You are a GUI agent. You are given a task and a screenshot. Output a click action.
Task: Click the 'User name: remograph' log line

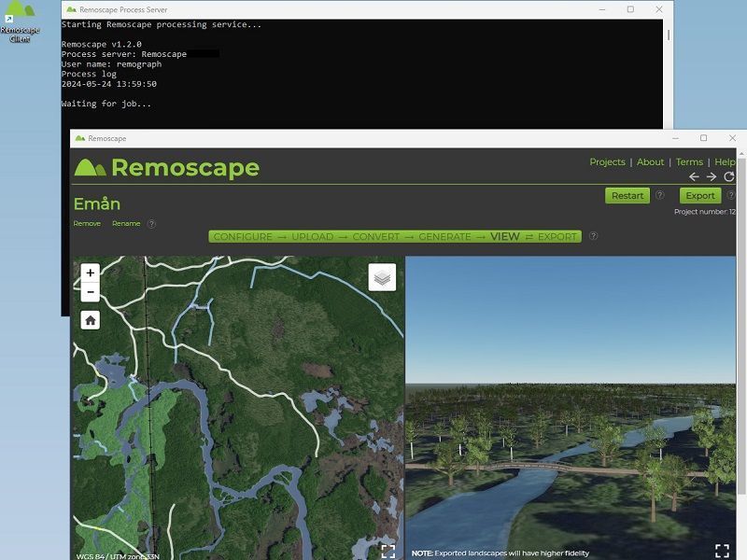pyautogui.click(x=111, y=64)
